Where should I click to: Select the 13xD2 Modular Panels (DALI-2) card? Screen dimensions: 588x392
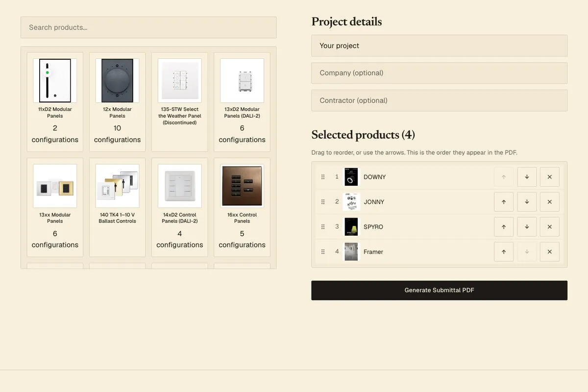click(x=242, y=102)
